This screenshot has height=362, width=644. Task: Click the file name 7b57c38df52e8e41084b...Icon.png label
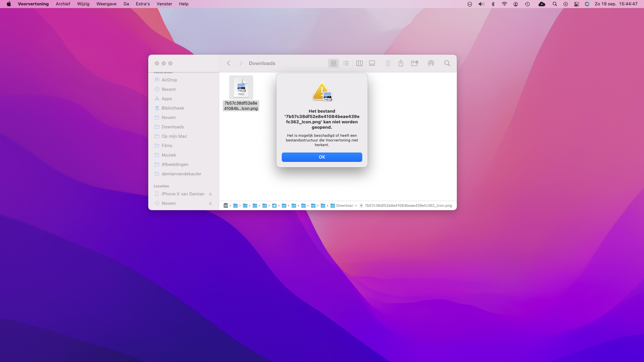coord(241,106)
